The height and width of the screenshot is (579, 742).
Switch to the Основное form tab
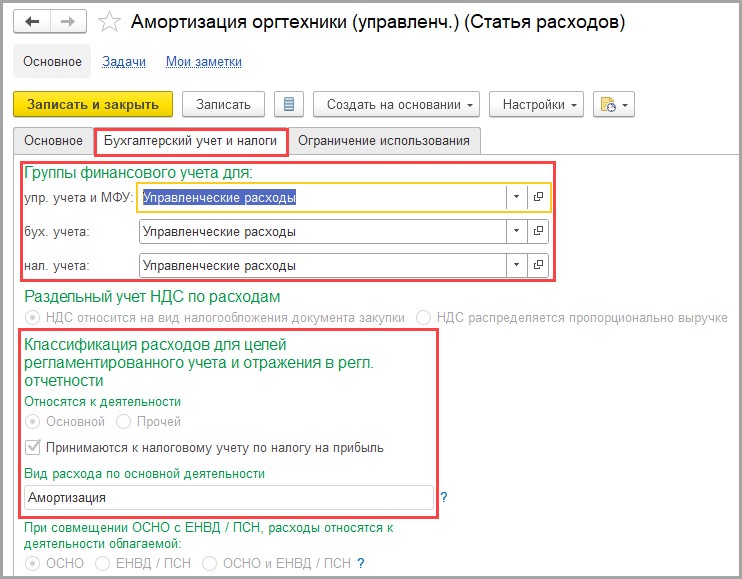click(53, 140)
